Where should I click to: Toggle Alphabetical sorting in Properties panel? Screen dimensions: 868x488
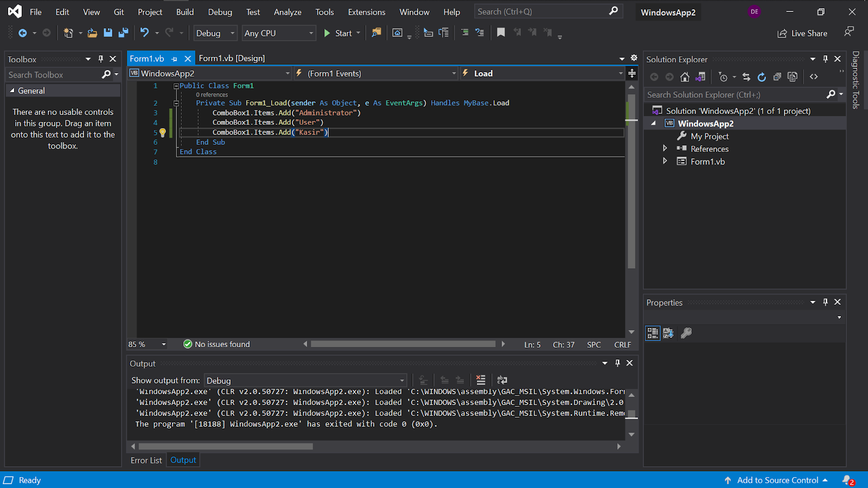pos(668,333)
